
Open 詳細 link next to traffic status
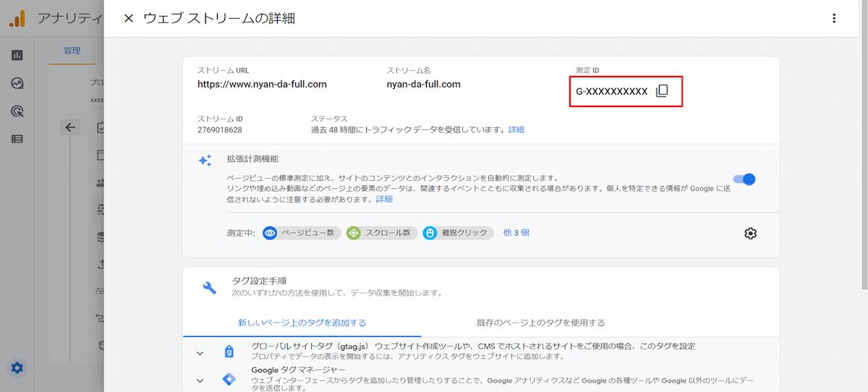tap(516, 129)
